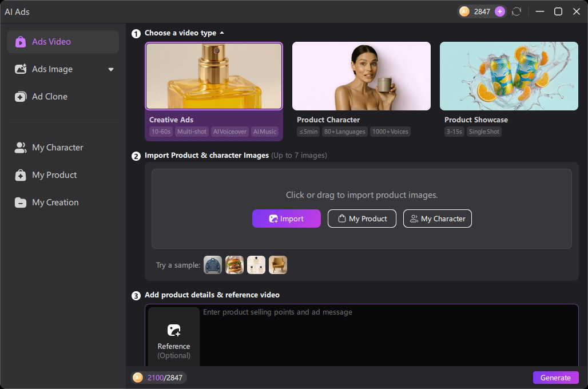Viewport: 588px width, 389px height.
Task: Click the Generate button
Action: point(556,378)
